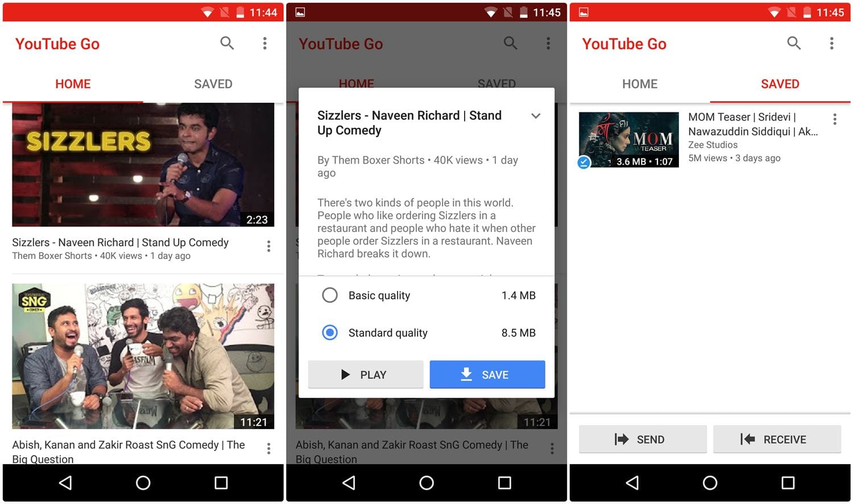Viewport: 853px width, 504px height.
Task: Tap the dialog title 'Sizzlers - Naveen Richard | Stand Up Comedy'
Action: (409, 123)
